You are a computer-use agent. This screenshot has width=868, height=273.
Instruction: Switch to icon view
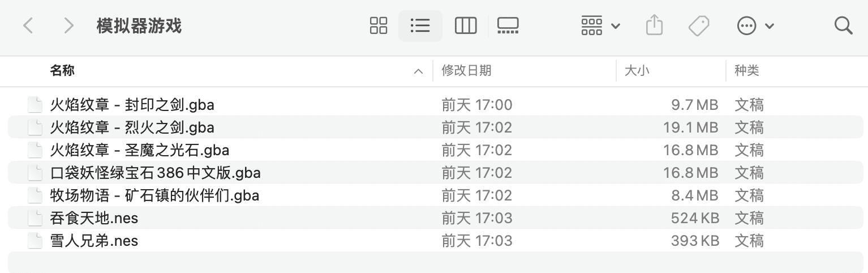(x=378, y=25)
